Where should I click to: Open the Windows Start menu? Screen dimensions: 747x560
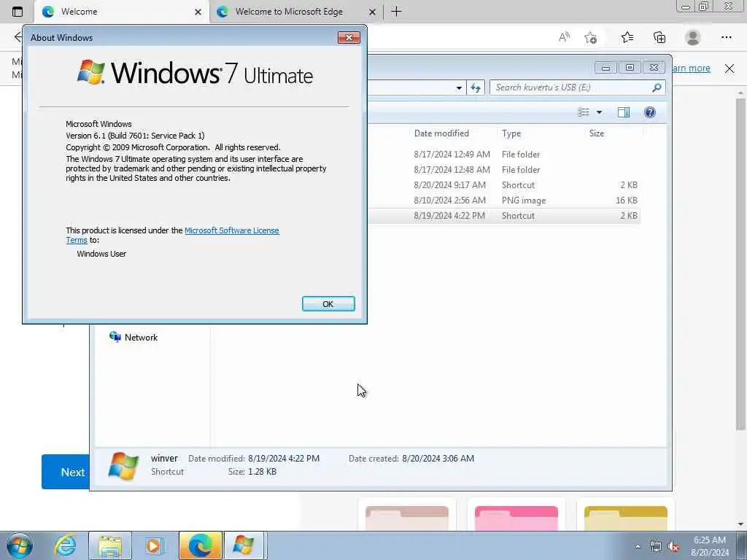[x=20, y=545]
